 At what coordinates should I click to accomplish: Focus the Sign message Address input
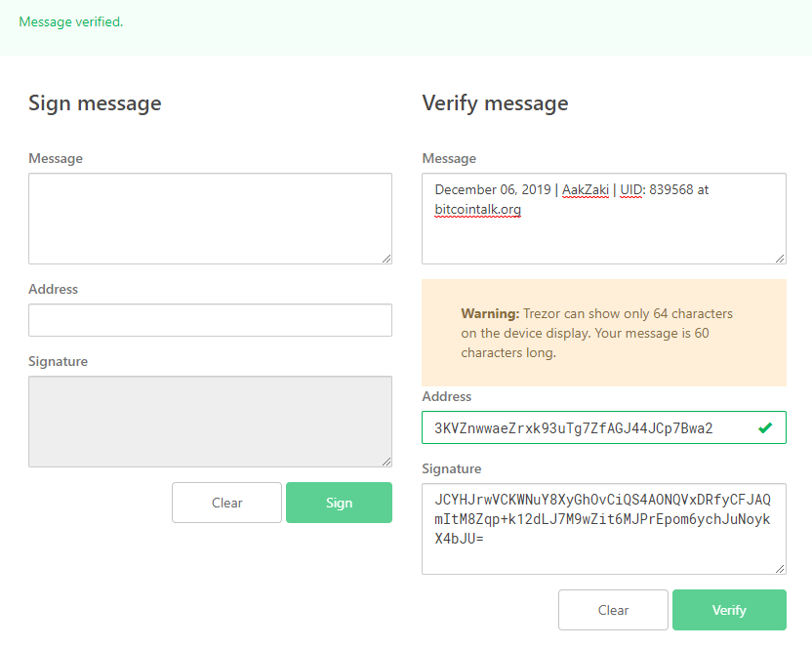coord(210,320)
